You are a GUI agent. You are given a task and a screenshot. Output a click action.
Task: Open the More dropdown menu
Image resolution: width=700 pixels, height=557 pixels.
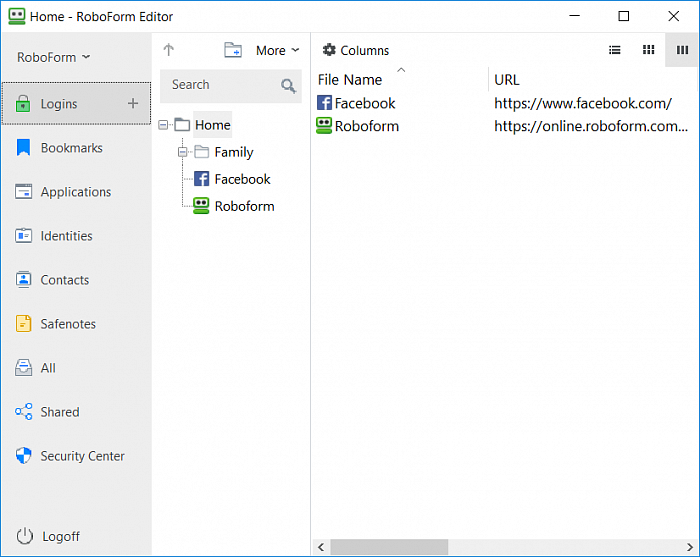pyautogui.click(x=277, y=50)
